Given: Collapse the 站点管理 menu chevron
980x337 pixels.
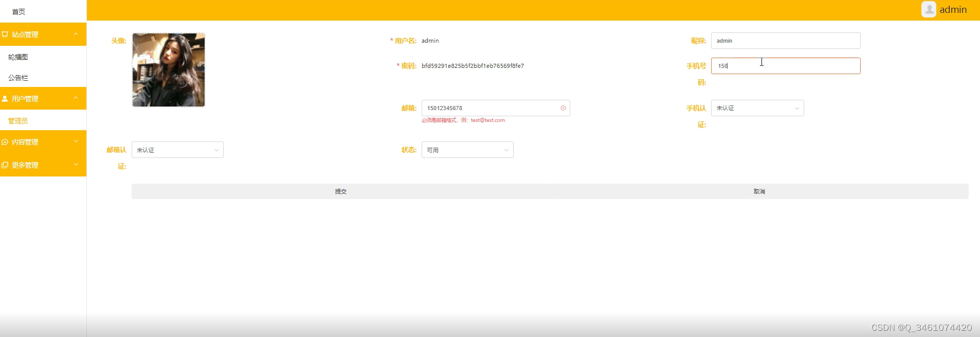Looking at the screenshot, I should point(76,34).
